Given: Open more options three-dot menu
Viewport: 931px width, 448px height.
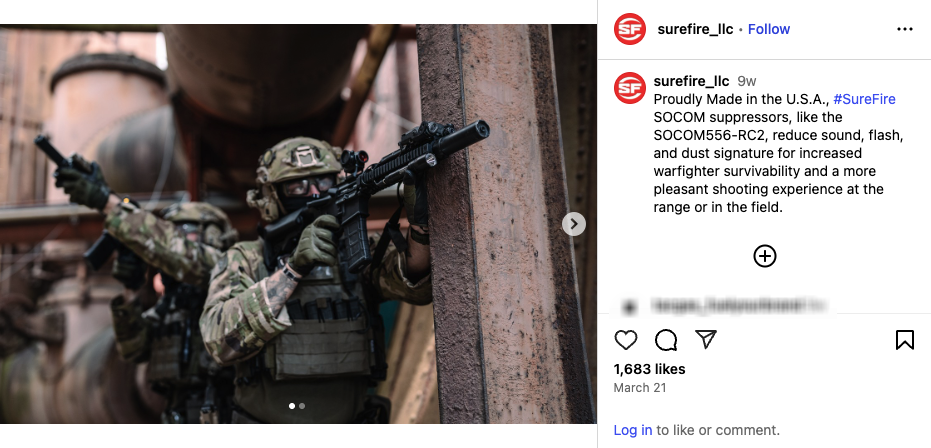Looking at the screenshot, I should 904,29.
